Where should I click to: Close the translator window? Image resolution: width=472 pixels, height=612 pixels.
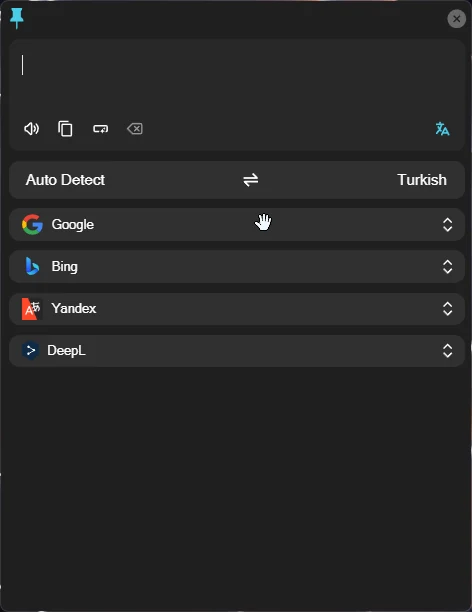tap(456, 19)
